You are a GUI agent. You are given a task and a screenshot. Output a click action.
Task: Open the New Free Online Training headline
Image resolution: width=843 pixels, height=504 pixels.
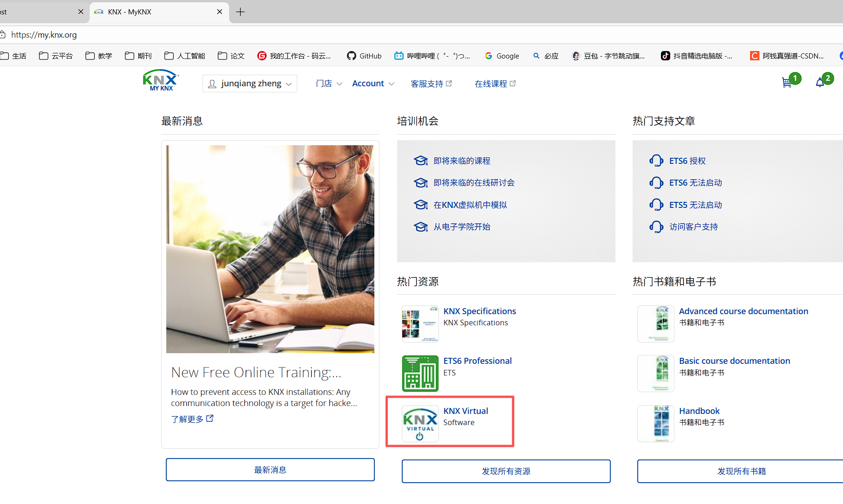[256, 372]
